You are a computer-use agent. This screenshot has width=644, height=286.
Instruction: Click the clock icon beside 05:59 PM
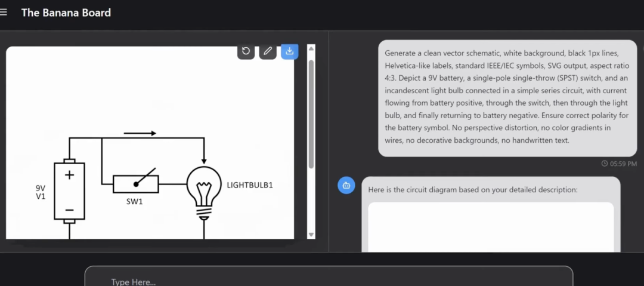click(605, 164)
